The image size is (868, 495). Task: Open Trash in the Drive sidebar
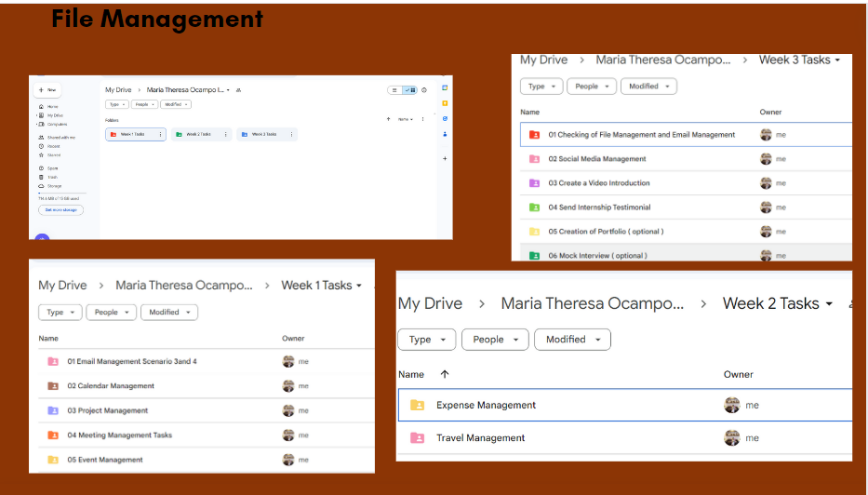pyautogui.click(x=48, y=177)
